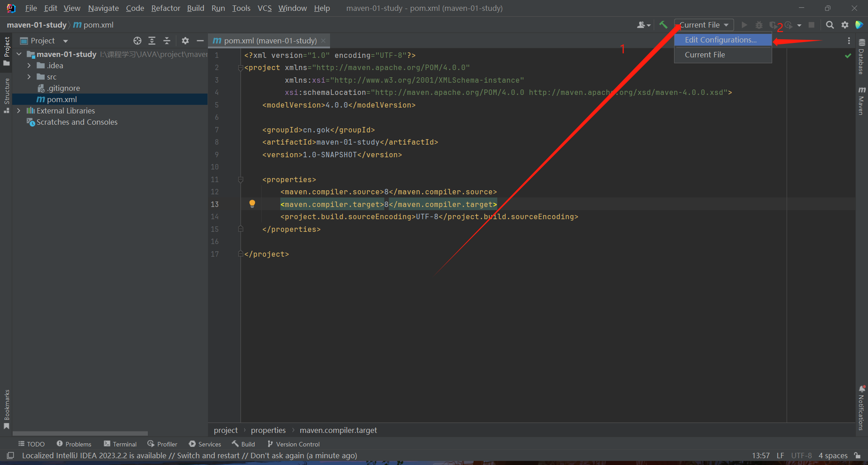
Task: Open Project panel options gear
Action: (185, 41)
